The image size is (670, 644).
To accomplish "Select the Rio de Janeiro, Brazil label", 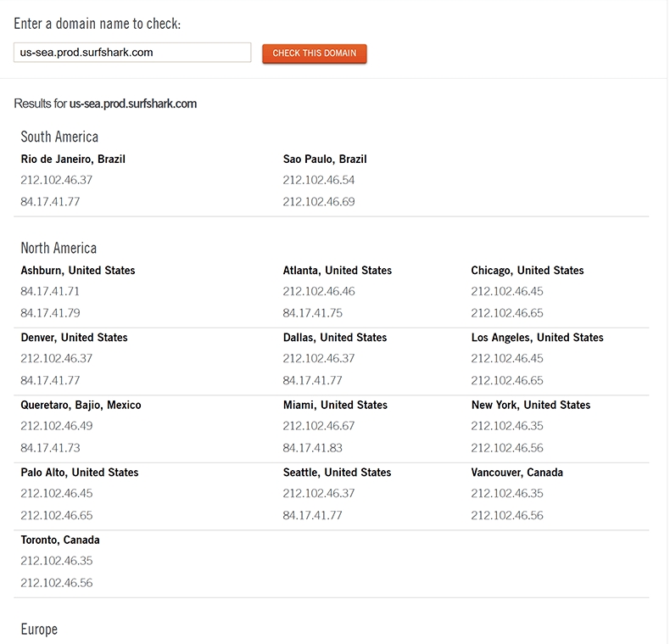I will tap(73, 159).
